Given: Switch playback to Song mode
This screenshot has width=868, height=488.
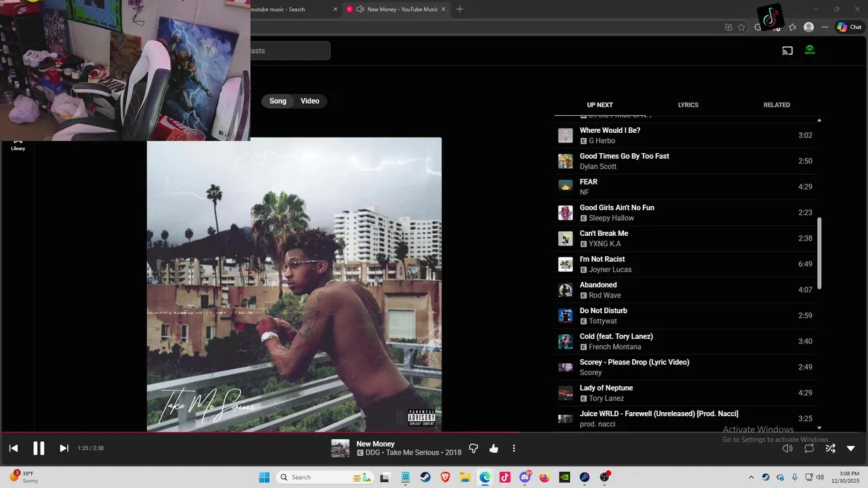Looking at the screenshot, I should (x=278, y=101).
